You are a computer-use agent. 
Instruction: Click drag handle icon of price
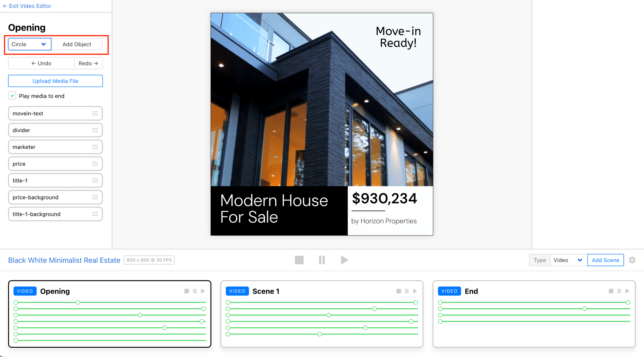95,164
